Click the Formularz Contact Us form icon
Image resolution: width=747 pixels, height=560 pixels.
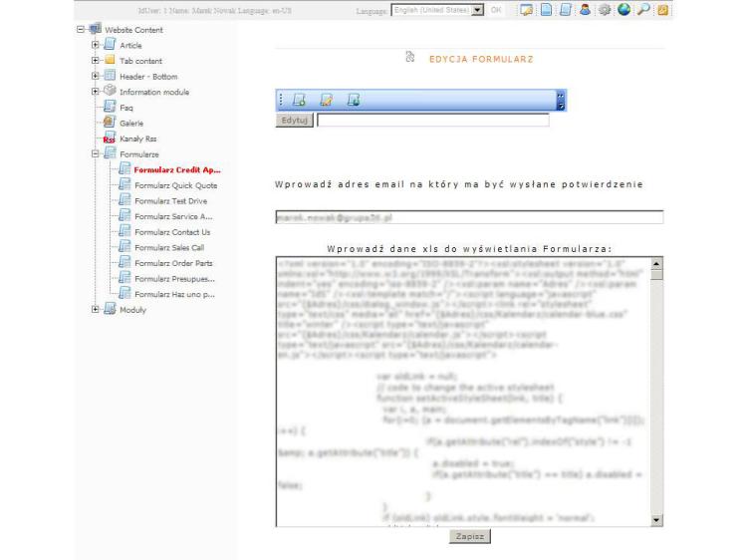click(124, 230)
